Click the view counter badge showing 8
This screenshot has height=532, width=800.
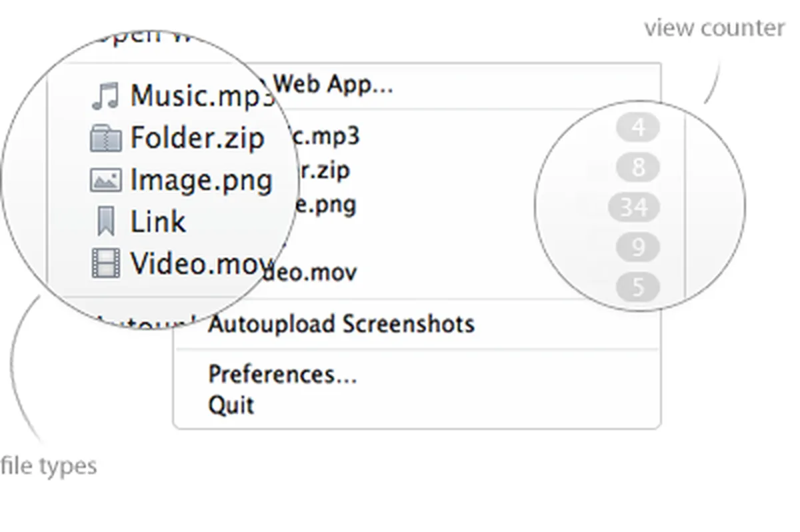(638, 167)
